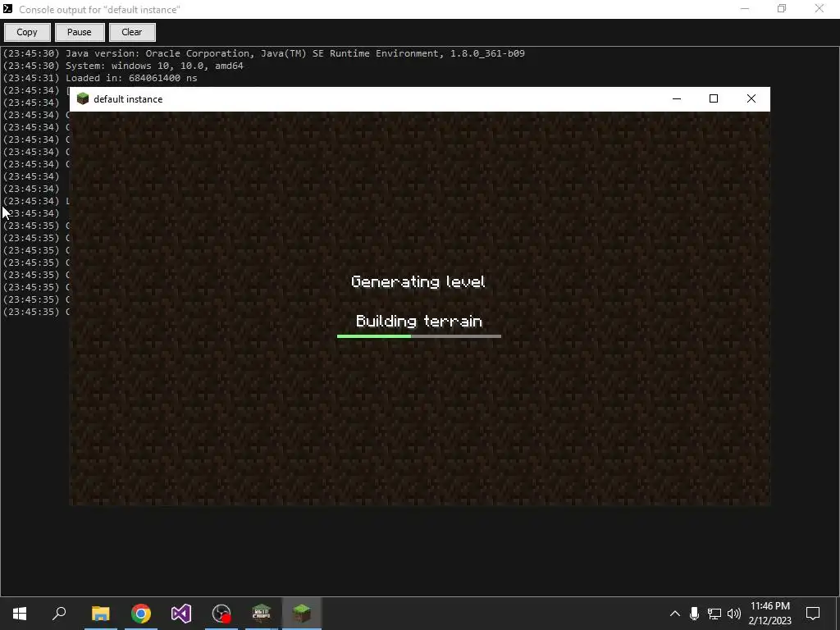
Task: Close the Console output window
Action: tap(819, 9)
